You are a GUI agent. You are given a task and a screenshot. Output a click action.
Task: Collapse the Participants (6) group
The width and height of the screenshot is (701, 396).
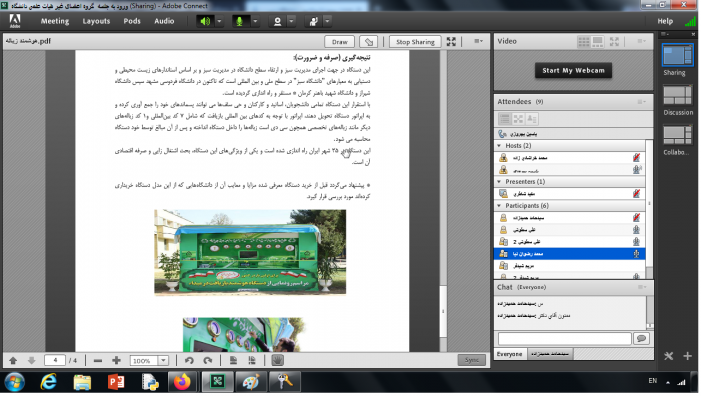coord(499,206)
